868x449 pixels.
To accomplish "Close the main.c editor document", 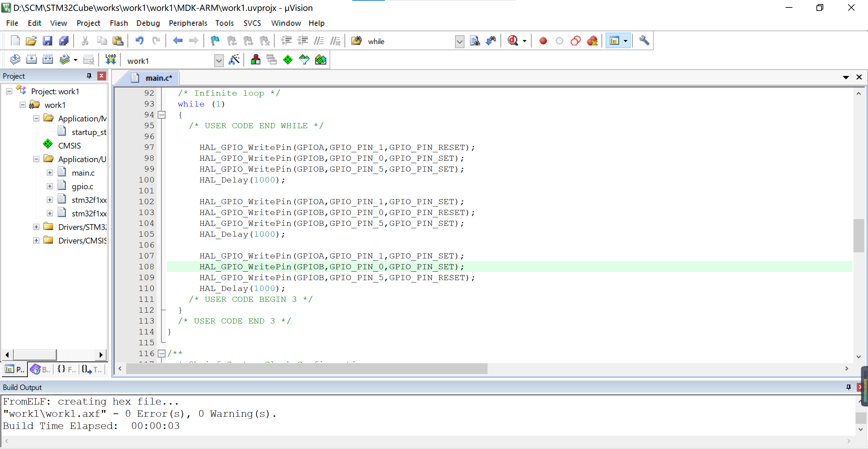I will click(x=859, y=77).
